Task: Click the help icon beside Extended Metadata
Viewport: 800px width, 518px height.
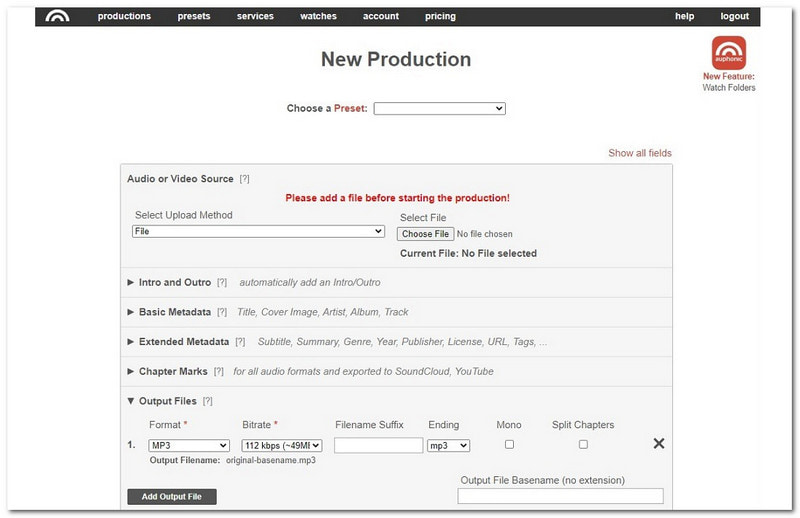Action: (240, 342)
